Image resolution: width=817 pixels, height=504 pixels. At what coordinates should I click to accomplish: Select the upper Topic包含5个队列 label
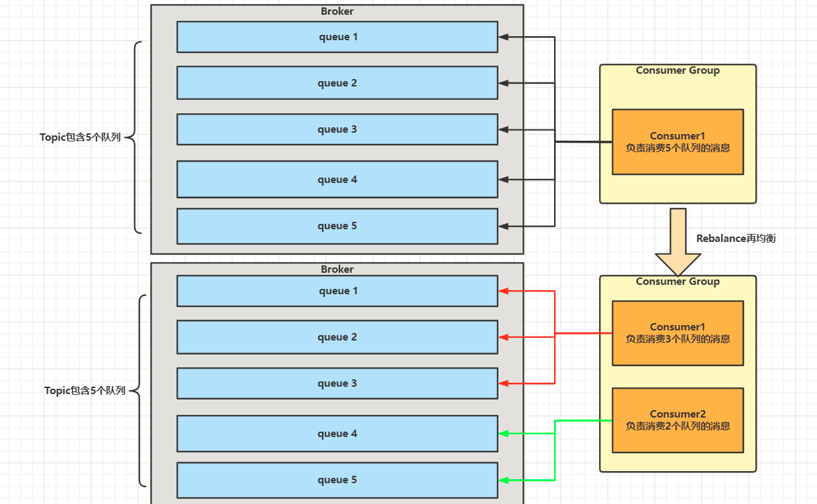coord(80,137)
